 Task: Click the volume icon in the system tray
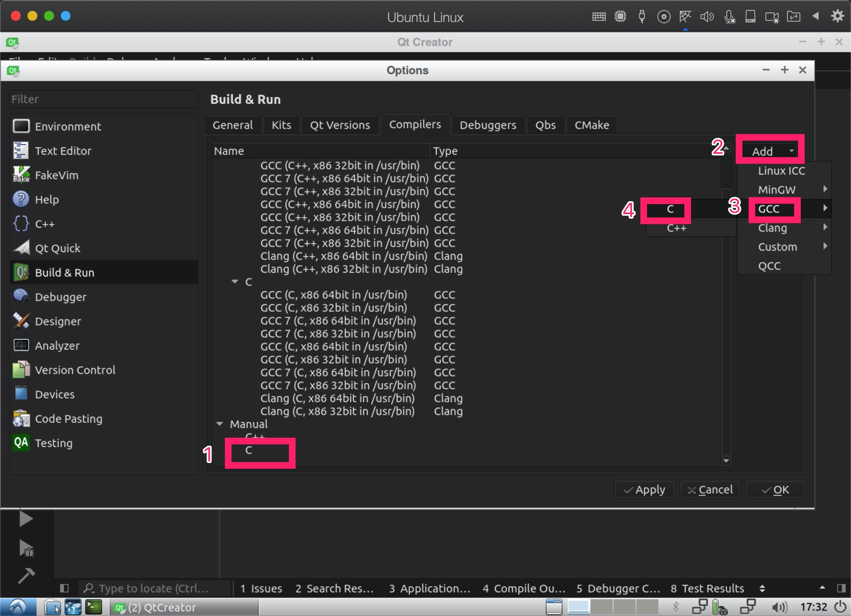(x=780, y=607)
